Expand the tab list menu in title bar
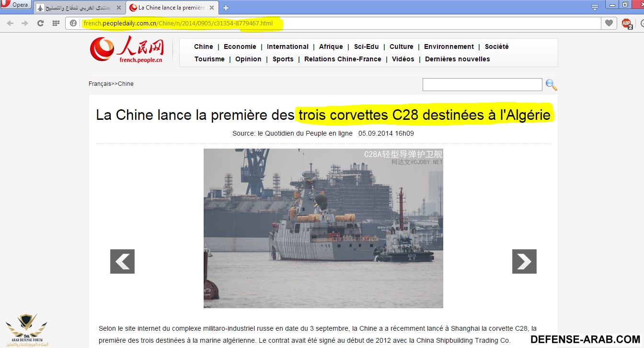 coord(595,7)
